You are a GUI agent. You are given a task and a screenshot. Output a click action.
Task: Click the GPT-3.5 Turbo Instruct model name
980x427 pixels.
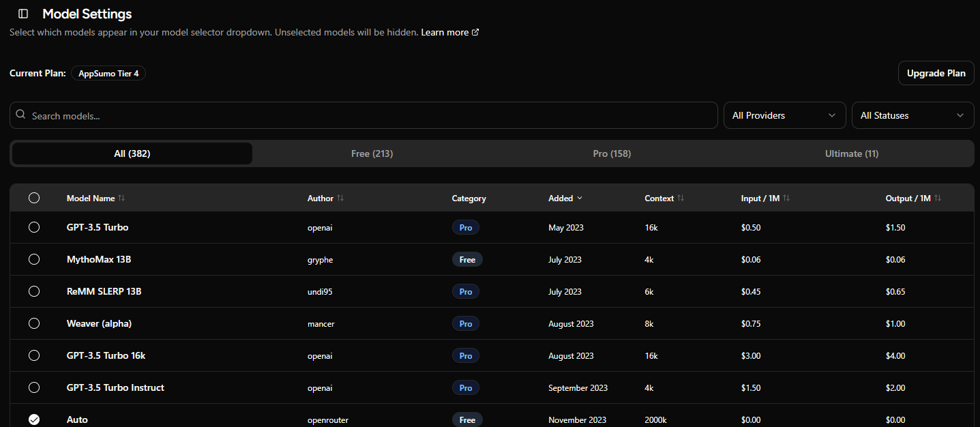coord(115,387)
